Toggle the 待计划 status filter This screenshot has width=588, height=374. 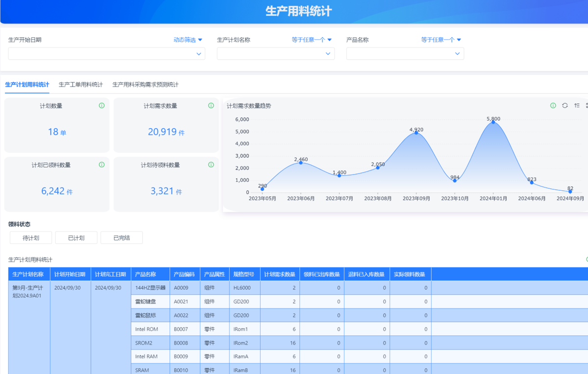click(x=31, y=238)
